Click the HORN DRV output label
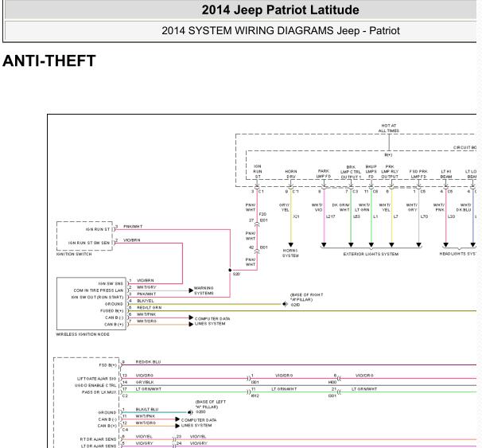 291,174
